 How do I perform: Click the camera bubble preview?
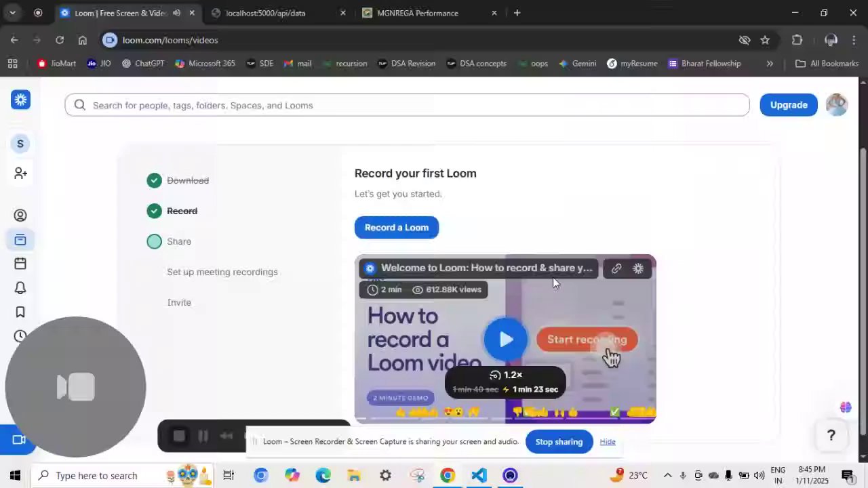click(x=75, y=387)
